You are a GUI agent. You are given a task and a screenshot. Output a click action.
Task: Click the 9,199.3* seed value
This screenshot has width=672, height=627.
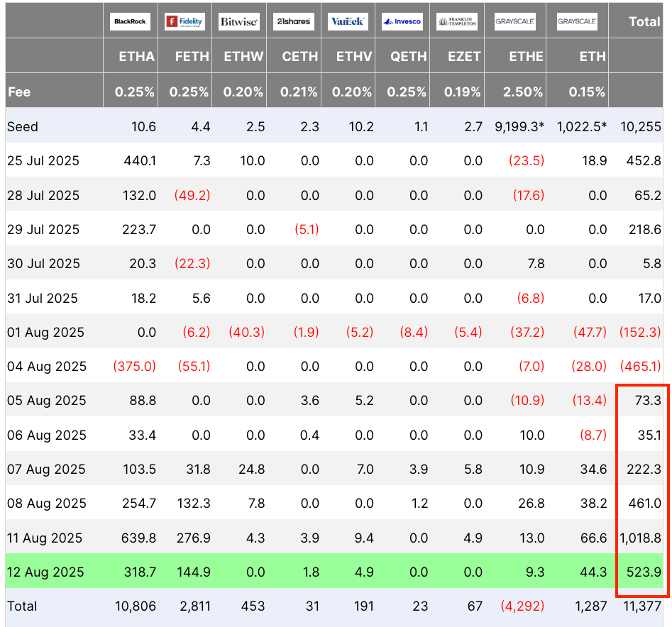tap(519, 127)
